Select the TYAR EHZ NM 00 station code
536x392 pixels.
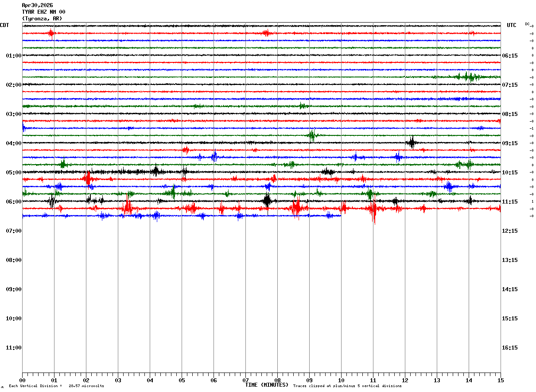click(43, 12)
